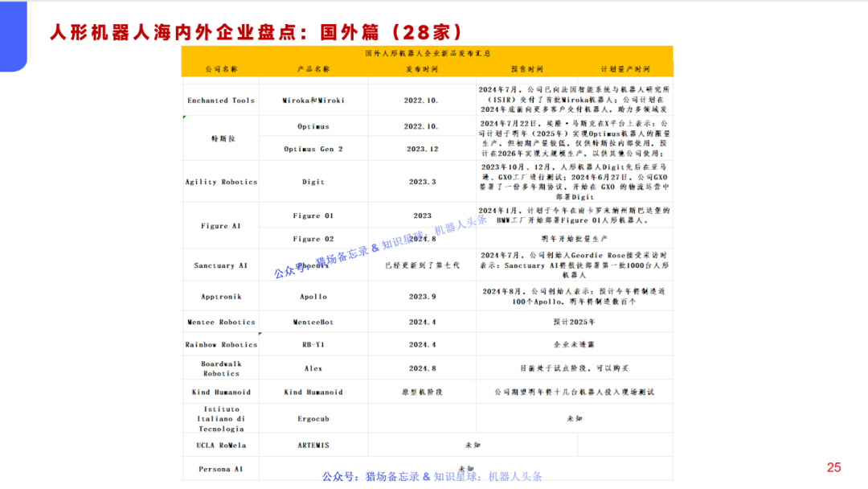
Task: Select the Boardwalk Robotics company cell
Action: (221, 369)
